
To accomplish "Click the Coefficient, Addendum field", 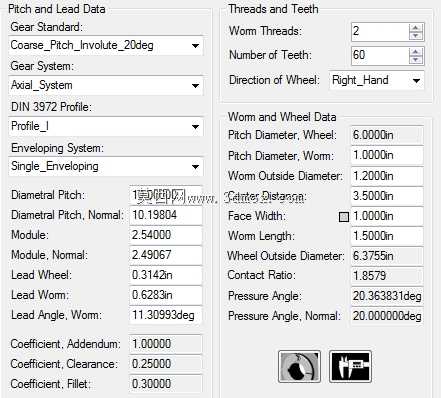I will coord(166,344).
